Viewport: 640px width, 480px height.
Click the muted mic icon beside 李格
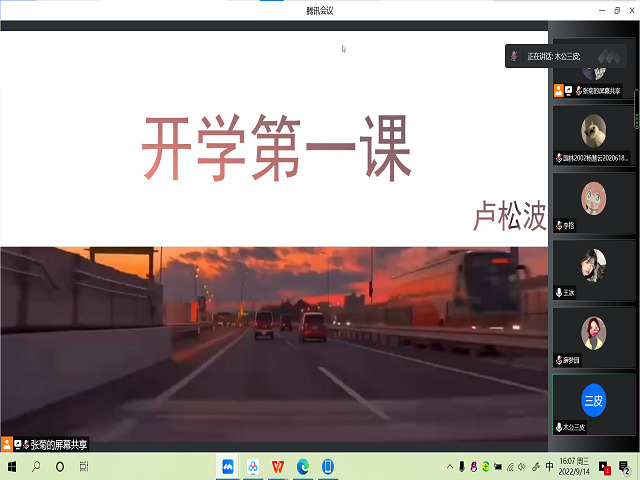[x=559, y=226]
